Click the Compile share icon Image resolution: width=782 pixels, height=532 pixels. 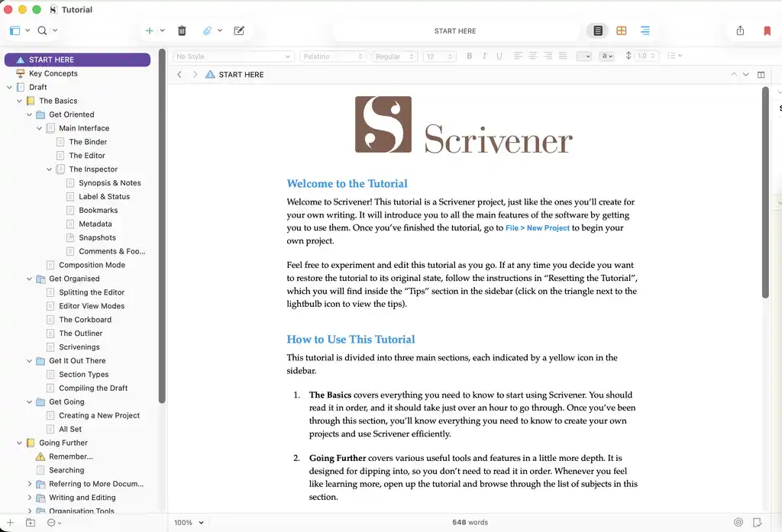(x=740, y=31)
